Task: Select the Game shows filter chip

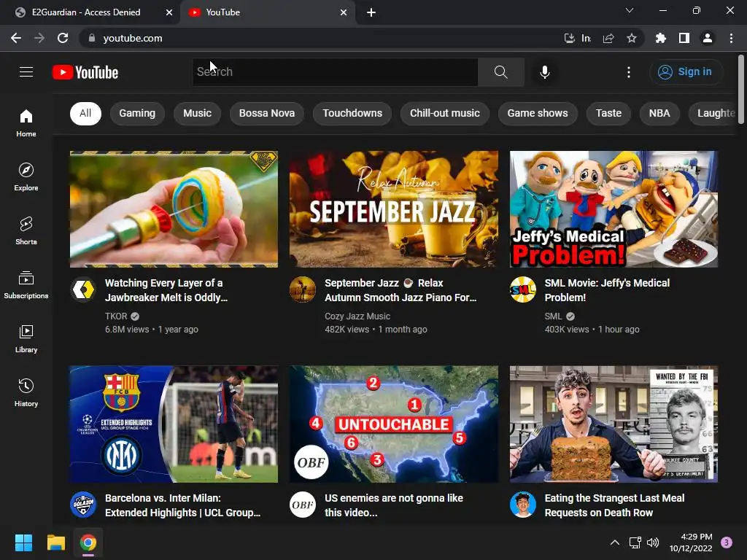Action: point(538,113)
